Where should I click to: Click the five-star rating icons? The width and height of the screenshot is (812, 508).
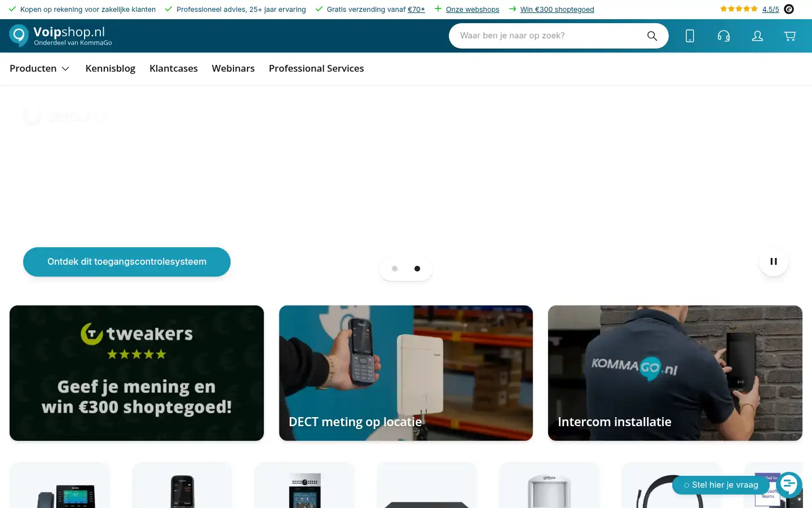(739, 9)
